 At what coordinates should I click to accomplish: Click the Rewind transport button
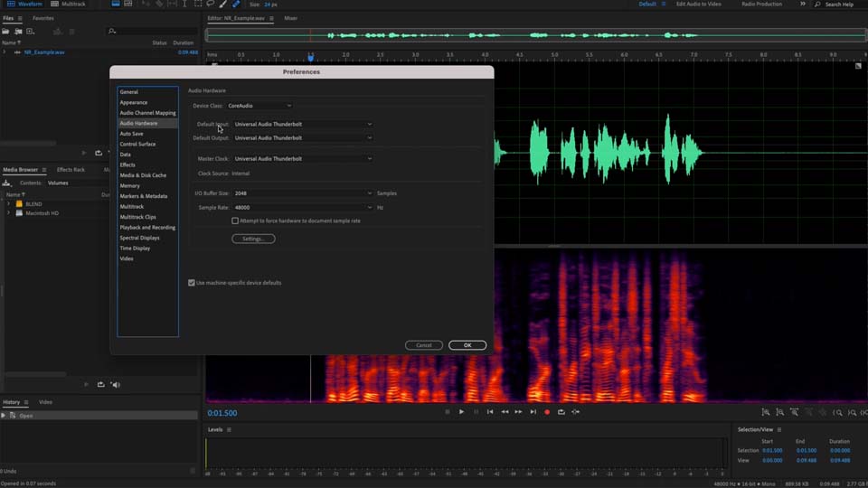click(505, 412)
